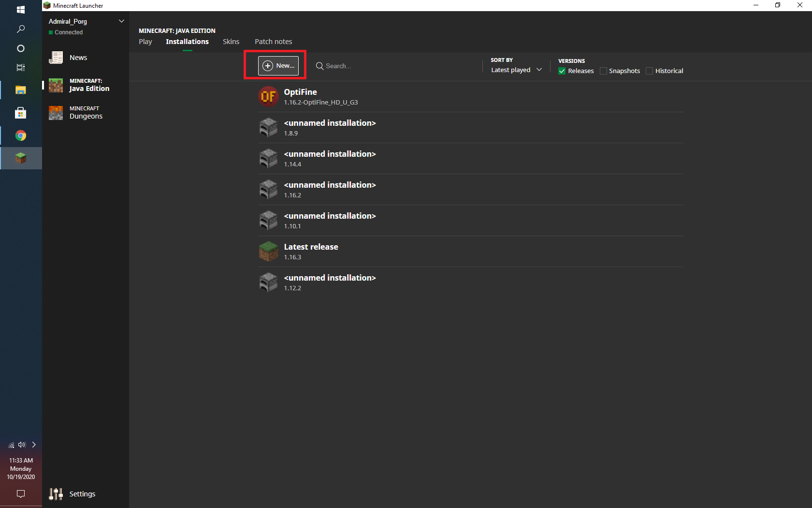Open Task View on taskbar
812x508 pixels.
tap(21, 68)
